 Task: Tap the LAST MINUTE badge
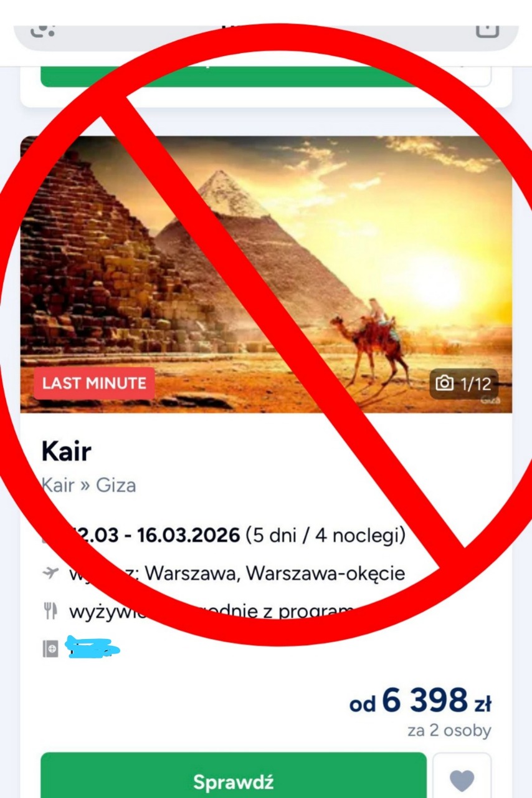click(x=94, y=383)
